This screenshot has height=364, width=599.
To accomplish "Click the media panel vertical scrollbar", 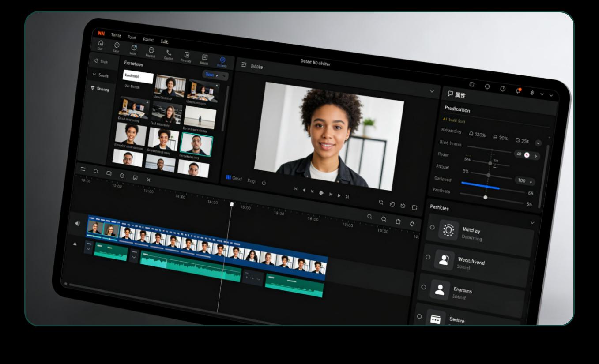I will click(225, 108).
